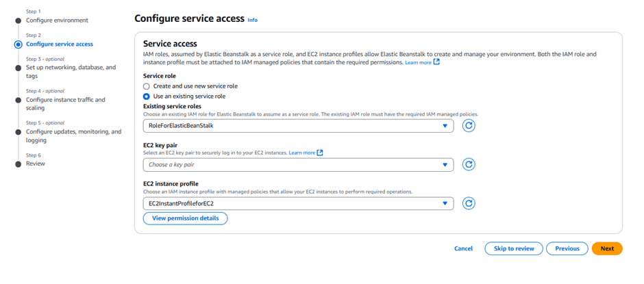
Task: Click the Step 2 current step indicator circle
Action: coord(18,44)
